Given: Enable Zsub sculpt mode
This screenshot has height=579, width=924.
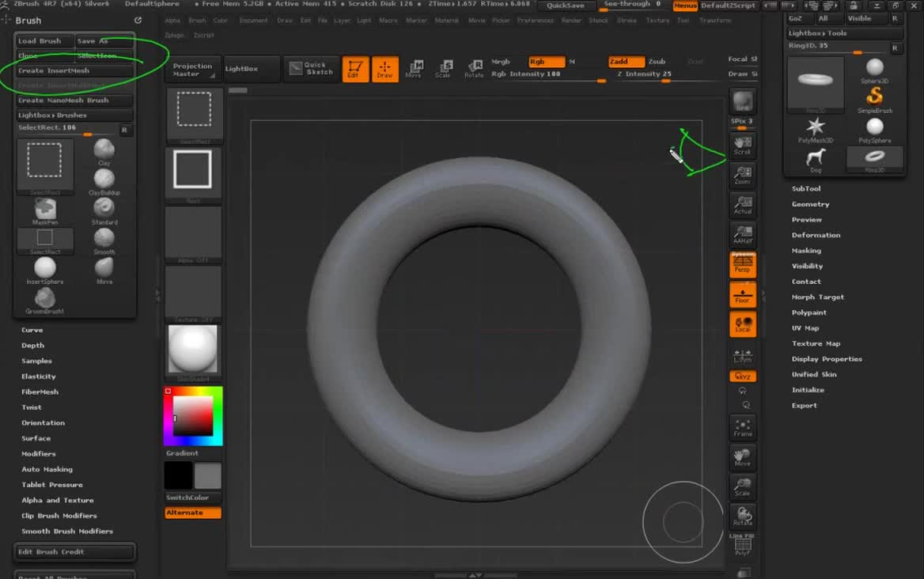Looking at the screenshot, I should [657, 62].
